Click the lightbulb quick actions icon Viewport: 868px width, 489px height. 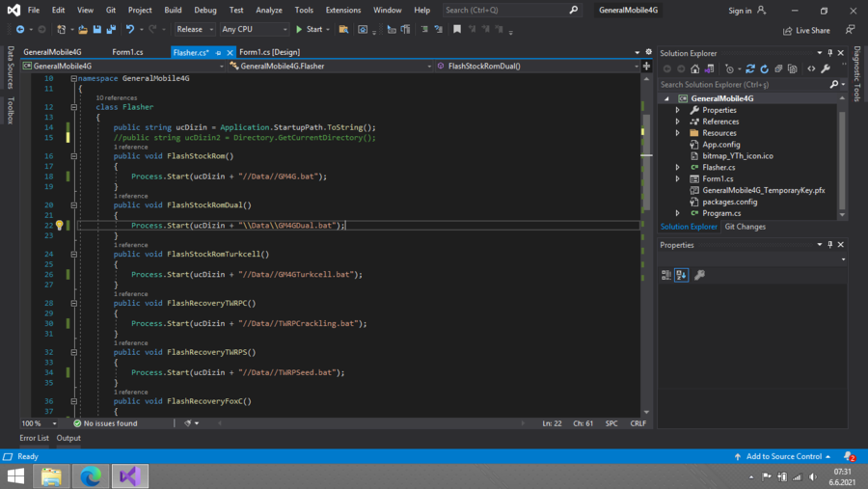[59, 226]
